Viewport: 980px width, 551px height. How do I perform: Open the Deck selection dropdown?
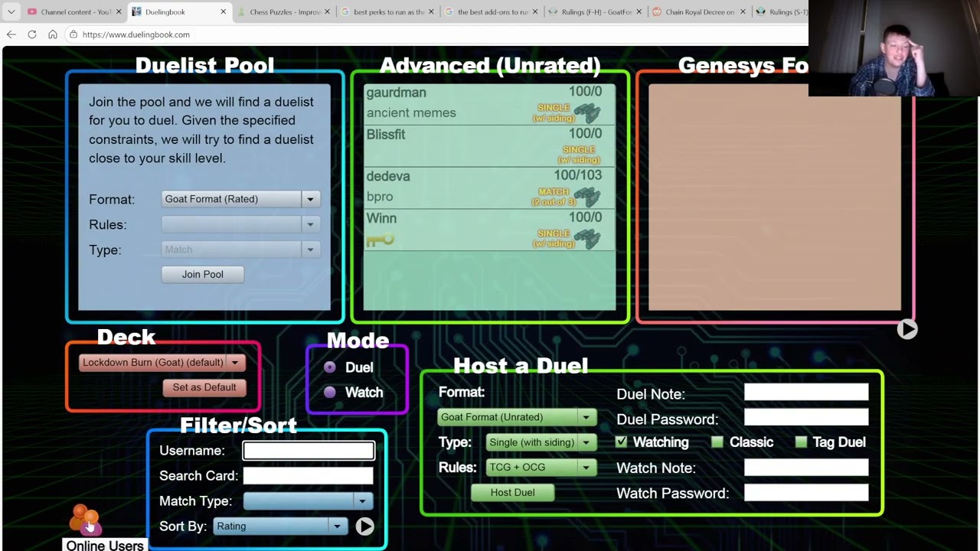(x=162, y=363)
